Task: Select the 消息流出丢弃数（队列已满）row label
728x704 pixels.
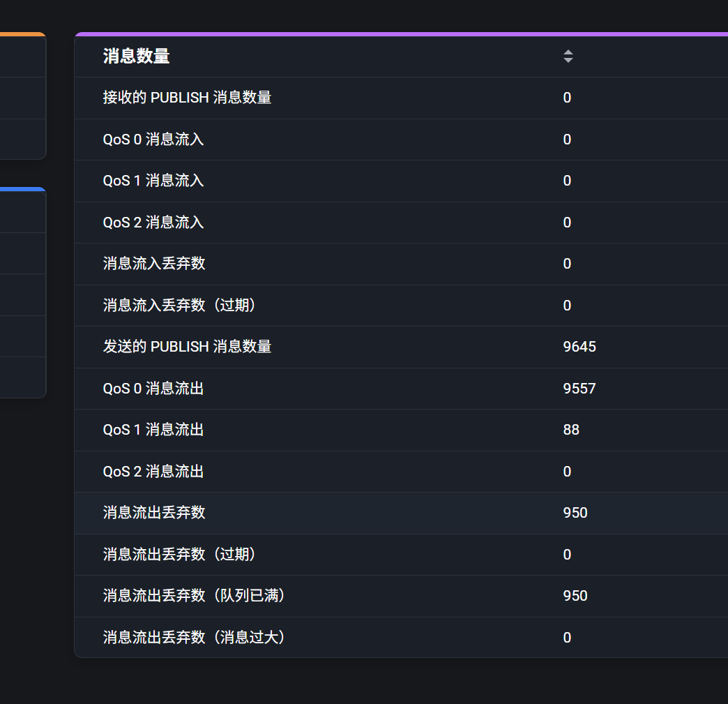Action: pos(195,596)
